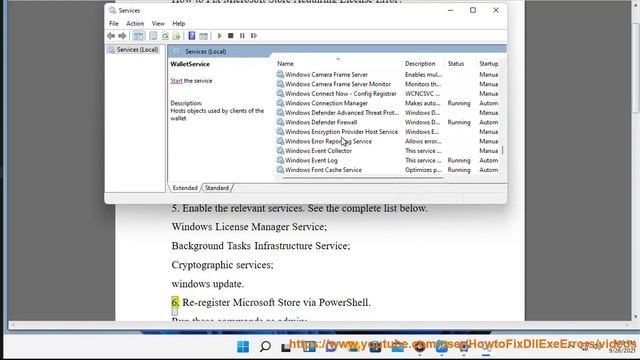
Task: Click the Back arrow in Services toolbar
Action: click(111, 36)
